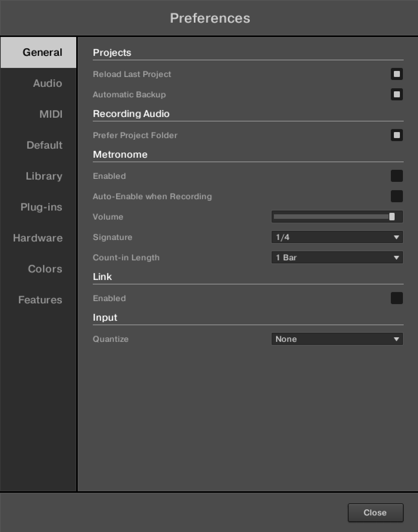Show the Plug-ins preferences page
This screenshot has height=532, width=418.
(41, 207)
